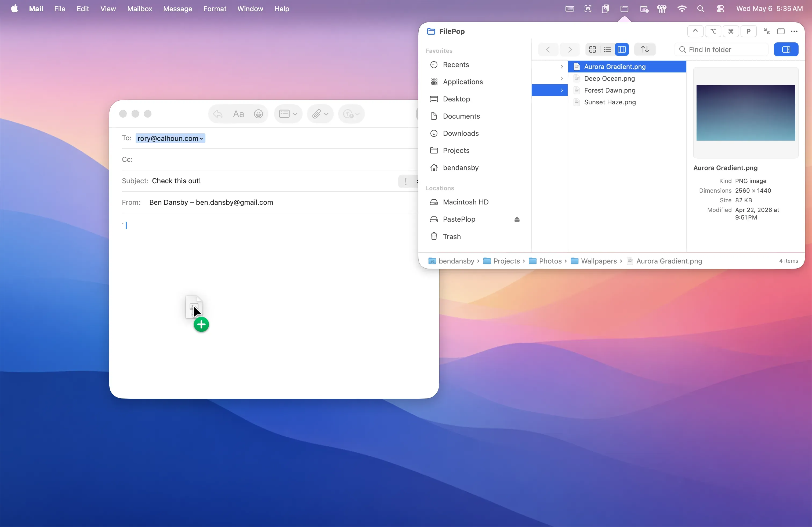This screenshot has height=527, width=812.
Task: Select Deep Ocean.png file
Action: tap(627, 78)
